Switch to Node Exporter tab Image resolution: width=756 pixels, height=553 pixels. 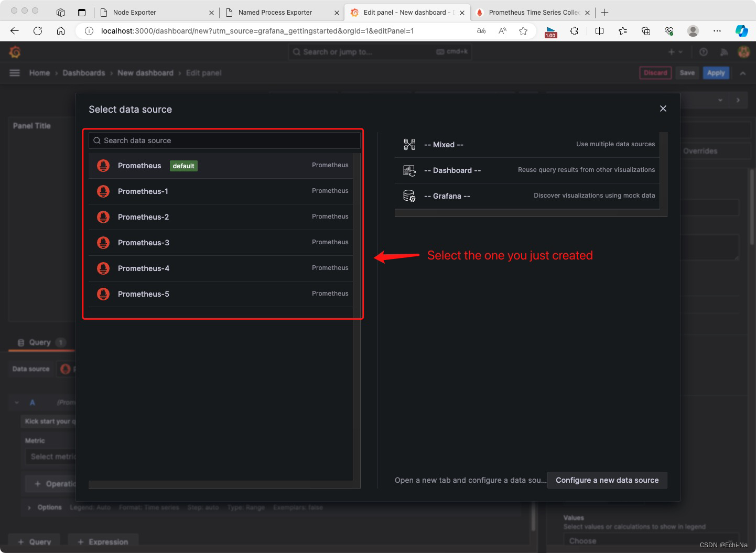tap(156, 12)
